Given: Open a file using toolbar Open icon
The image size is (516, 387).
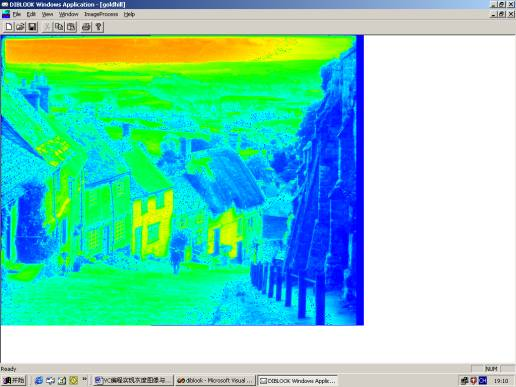Looking at the screenshot, I should [x=20, y=27].
